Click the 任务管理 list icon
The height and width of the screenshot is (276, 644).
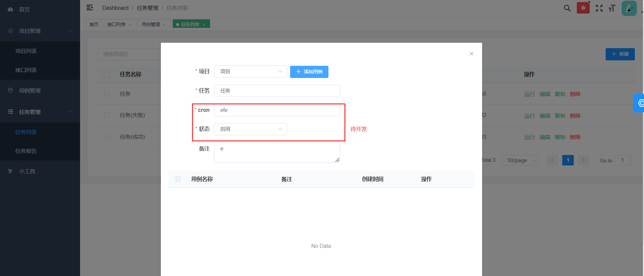pos(11,112)
